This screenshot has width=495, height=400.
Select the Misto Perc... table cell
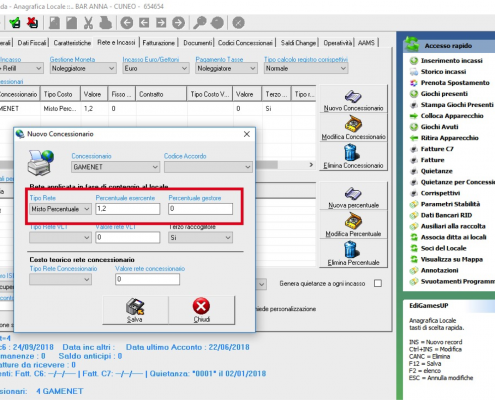tap(60, 109)
